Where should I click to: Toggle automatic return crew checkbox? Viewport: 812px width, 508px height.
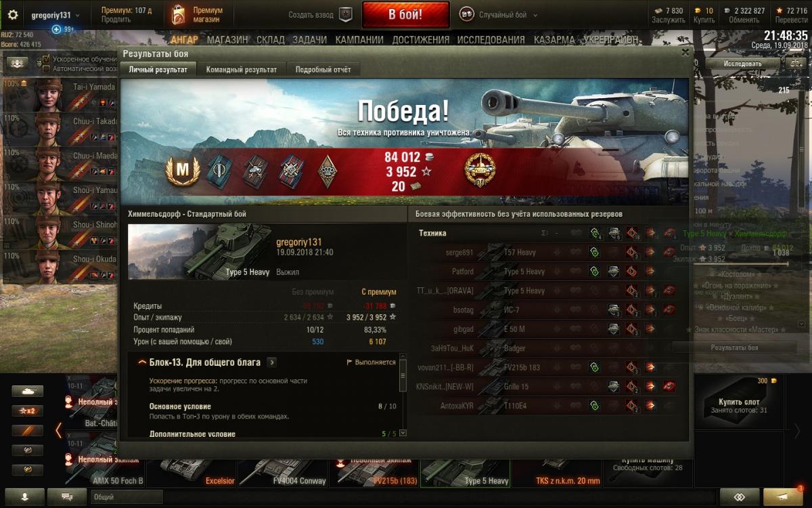coord(47,68)
